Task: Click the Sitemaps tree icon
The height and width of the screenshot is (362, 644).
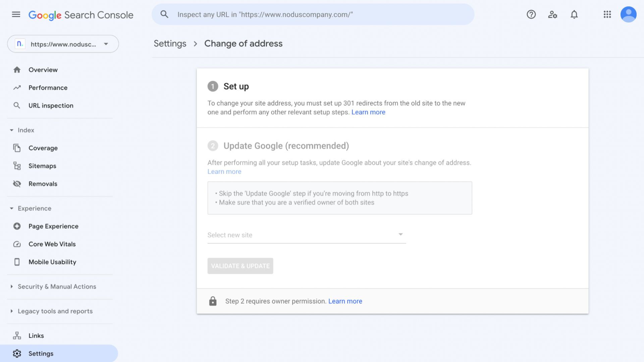Action: click(x=17, y=166)
